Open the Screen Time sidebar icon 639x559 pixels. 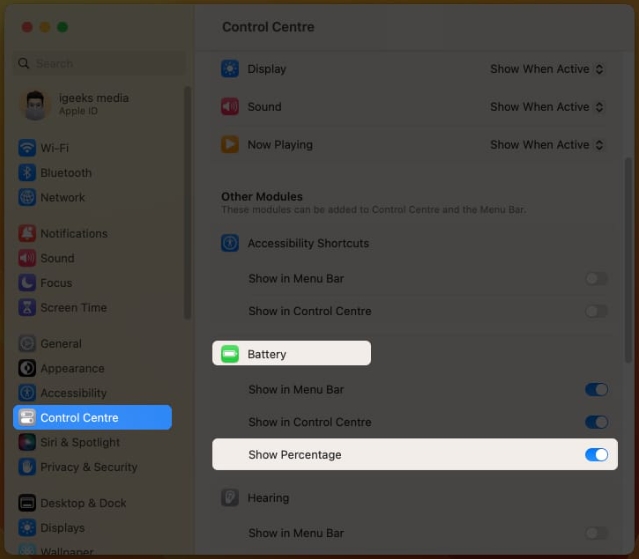[27, 308]
